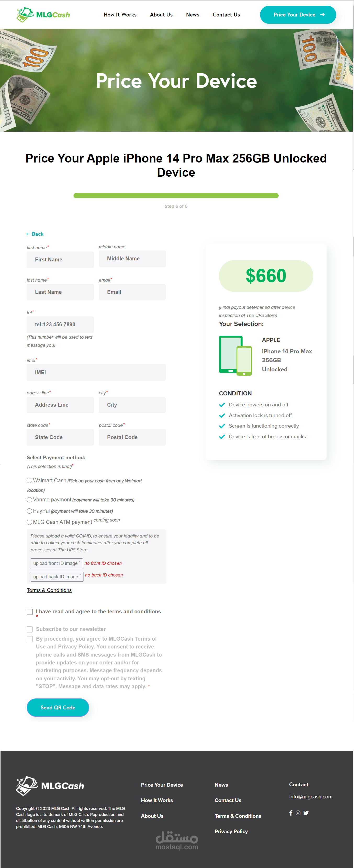Screen dimensions: 354x868
Task: Open About Us in top navigation
Action: coord(161,15)
